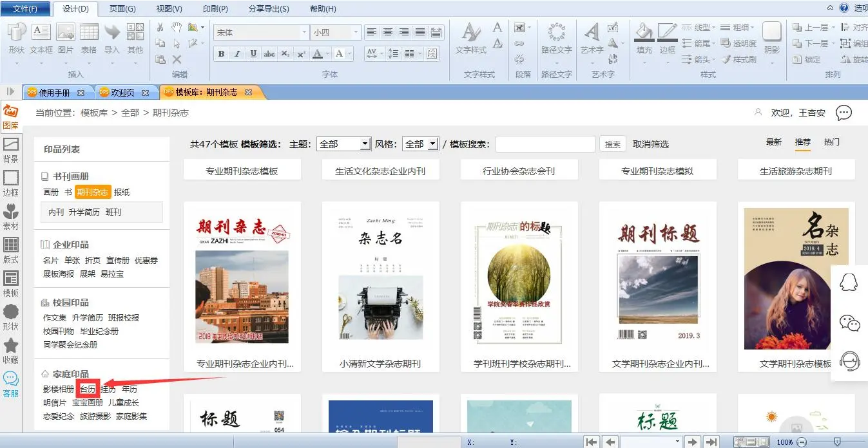Select the 背景 background sidebar icon
Viewport: 868px width, 448px height.
click(x=10, y=149)
